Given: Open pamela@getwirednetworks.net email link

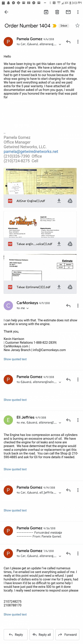Looking at the screenshot, I should (x=31, y=152).
